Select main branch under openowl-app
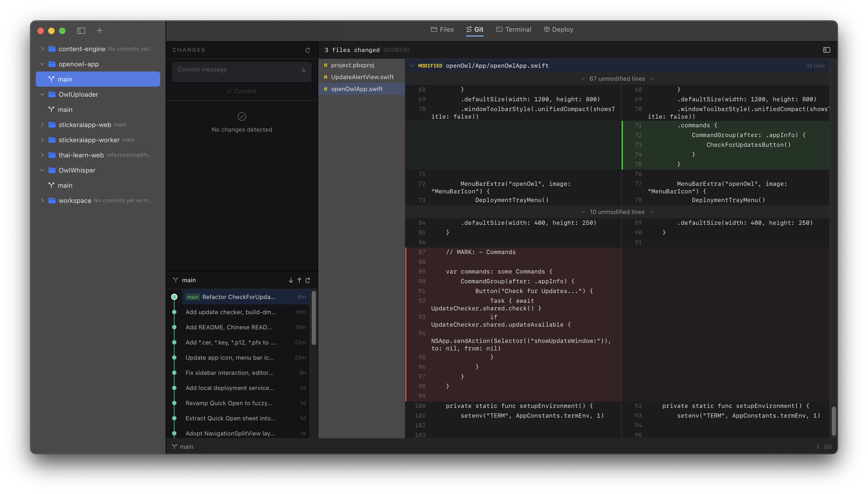This screenshot has width=868, height=494. pyautogui.click(x=98, y=79)
